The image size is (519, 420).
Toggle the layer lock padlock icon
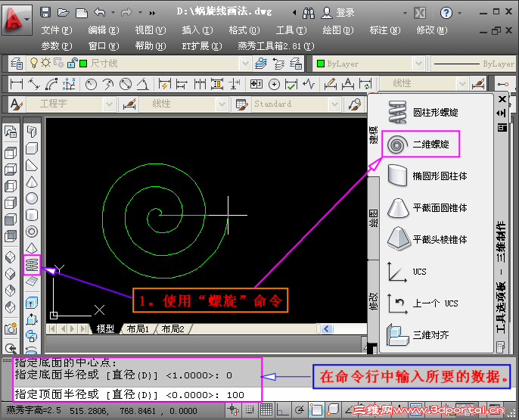pos(72,63)
